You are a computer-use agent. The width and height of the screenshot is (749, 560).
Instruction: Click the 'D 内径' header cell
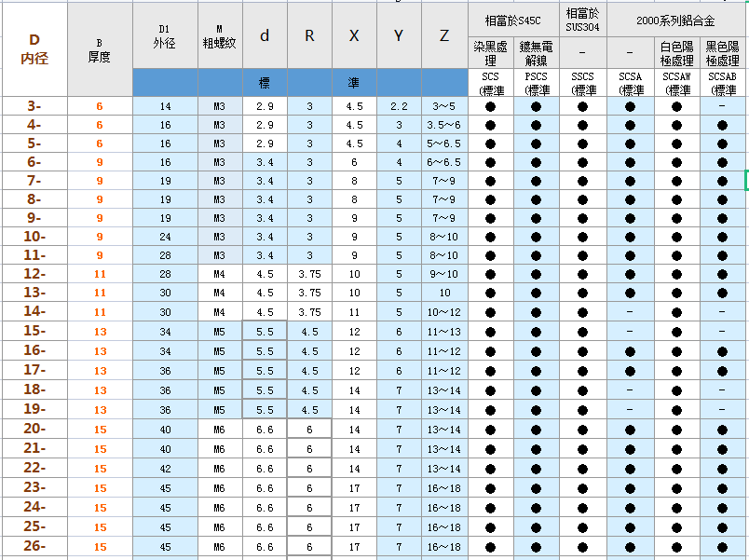(34, 49)
